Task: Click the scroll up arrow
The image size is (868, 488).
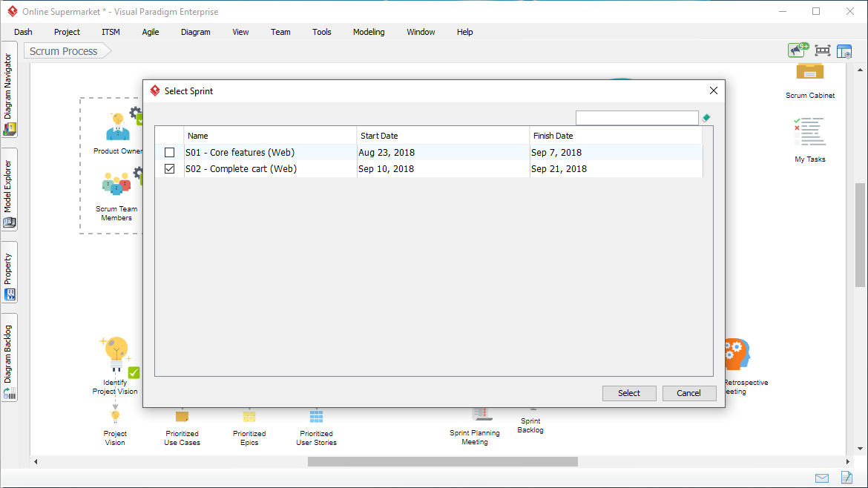Action: tap(860, 70)
